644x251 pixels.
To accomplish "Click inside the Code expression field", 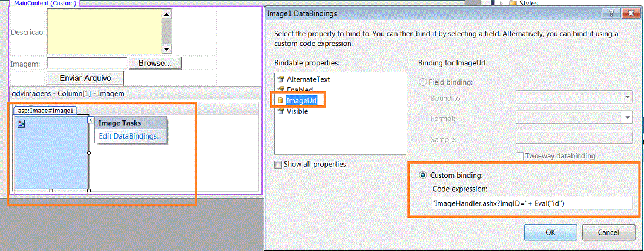I will tap(531, 203).
